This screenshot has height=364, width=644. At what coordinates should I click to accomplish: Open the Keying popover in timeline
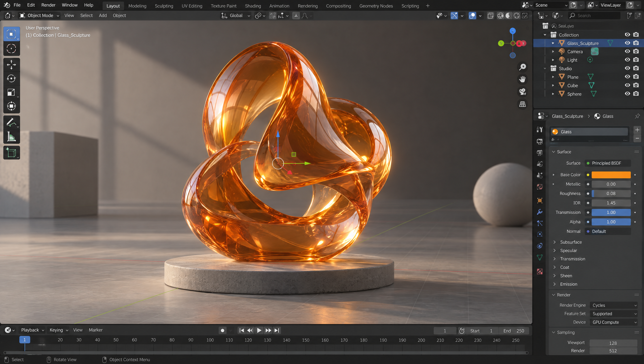coord(58,330)
